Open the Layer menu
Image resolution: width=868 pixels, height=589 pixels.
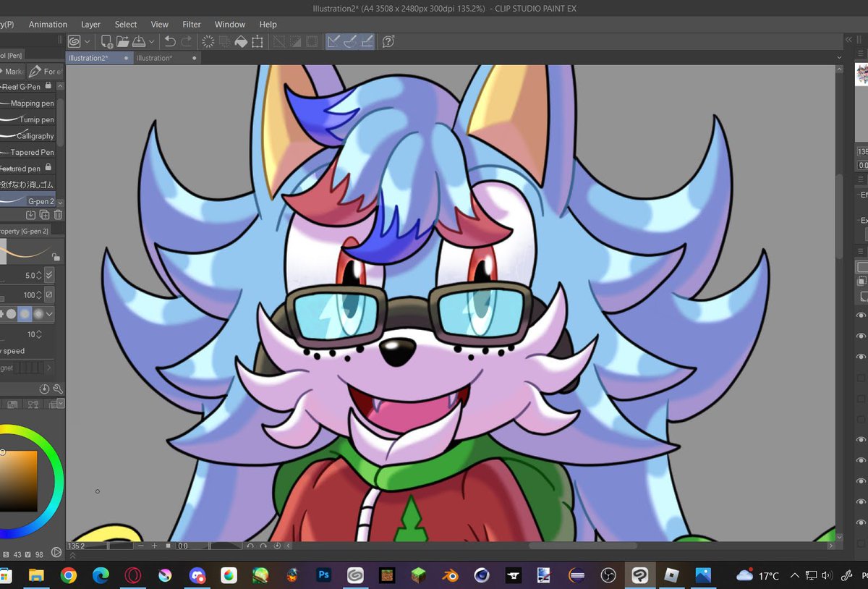point(91,24)
